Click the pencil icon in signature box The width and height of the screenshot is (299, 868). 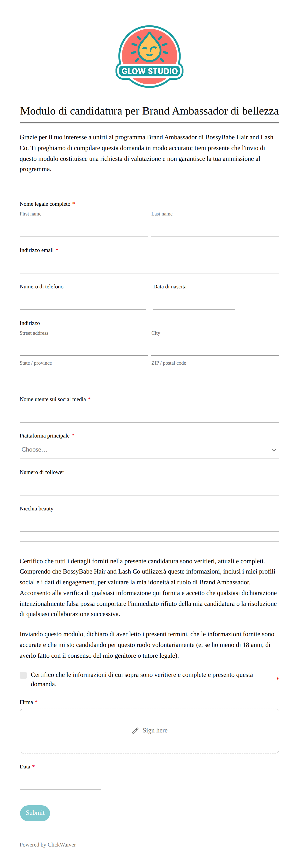coord(135,731)
